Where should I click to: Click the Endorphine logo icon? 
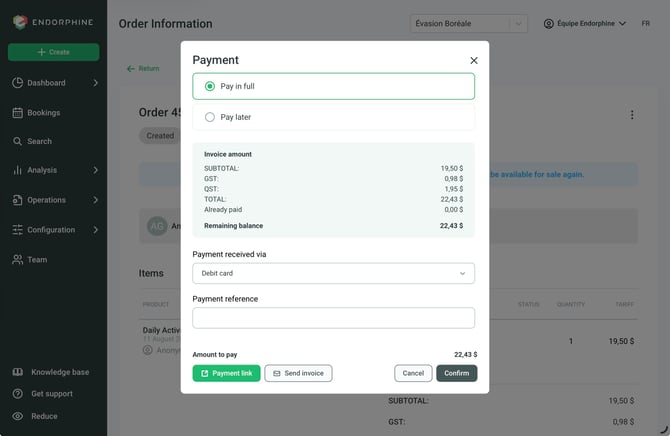(x=20, y=22)
